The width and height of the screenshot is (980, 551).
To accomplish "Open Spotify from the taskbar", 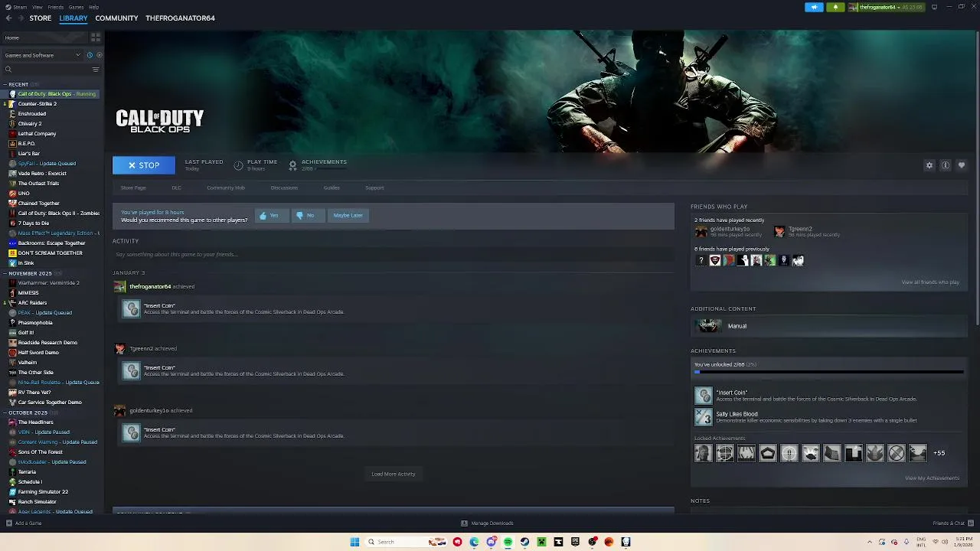I will tap(508, 542).
